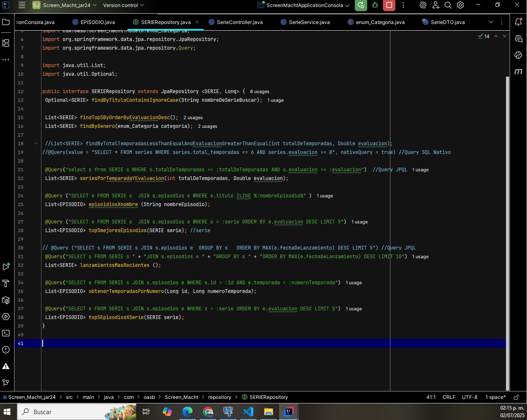The height and width of the screenshot is (420, 527).
Task: Open the Structure tool window
Action: [6, 43]
